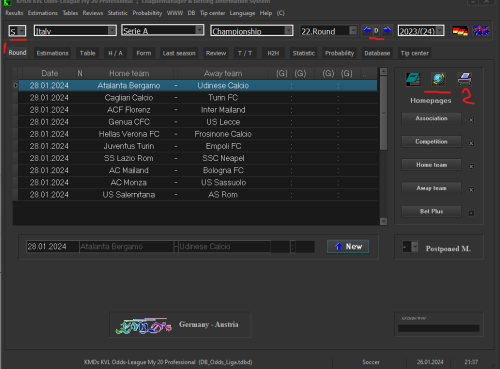This screenshot has height=369, width=500.
Task: Open the Estimations menu
Action: click(x=43, y=13)
